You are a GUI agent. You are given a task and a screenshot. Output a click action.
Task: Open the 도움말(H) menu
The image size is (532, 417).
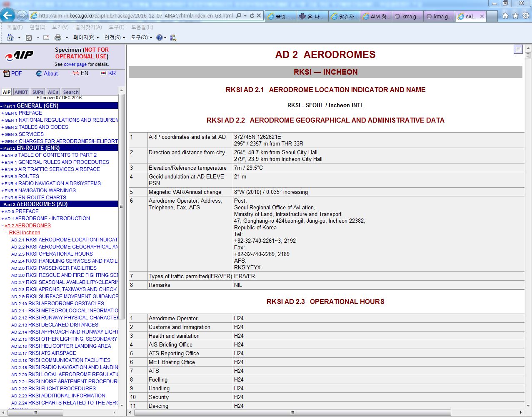[x=142, y=27]
